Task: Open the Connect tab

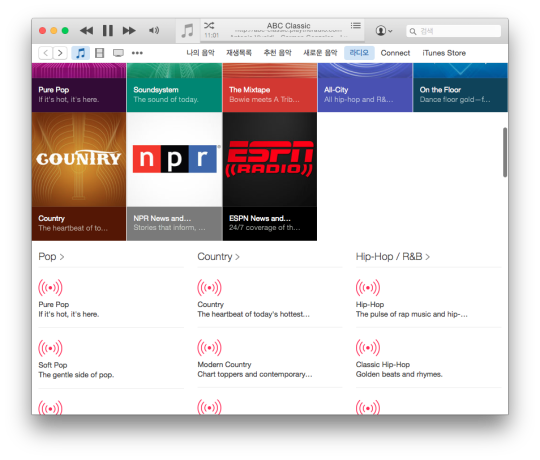Action: [395, 53]
